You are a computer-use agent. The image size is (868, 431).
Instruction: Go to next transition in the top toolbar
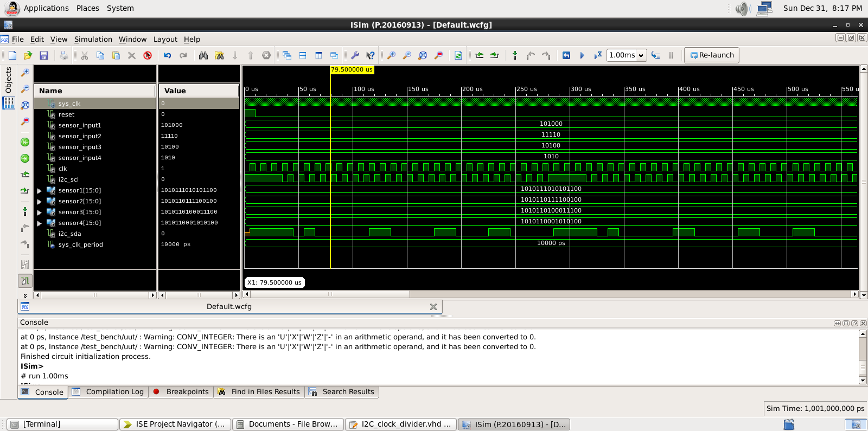pos(495,55)
